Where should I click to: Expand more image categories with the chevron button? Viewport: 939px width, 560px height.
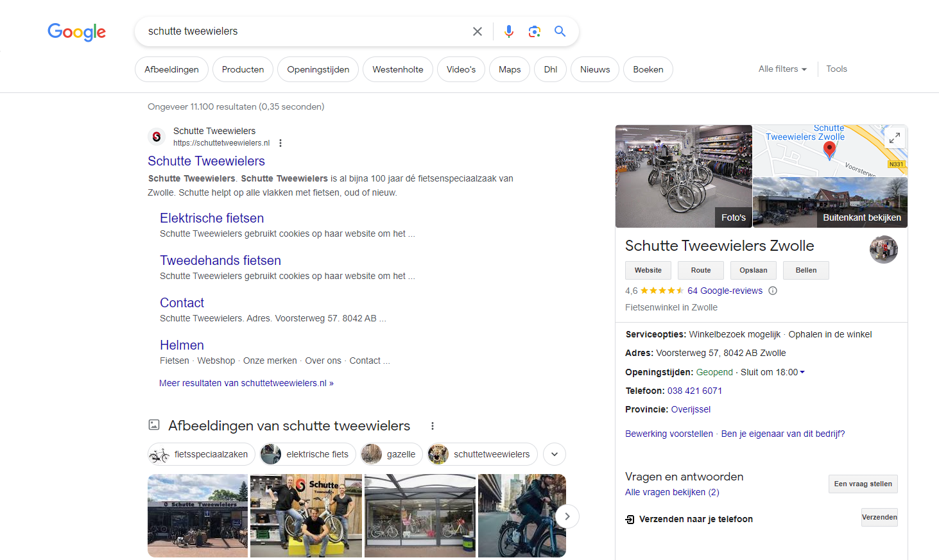(x=554, y=454)
